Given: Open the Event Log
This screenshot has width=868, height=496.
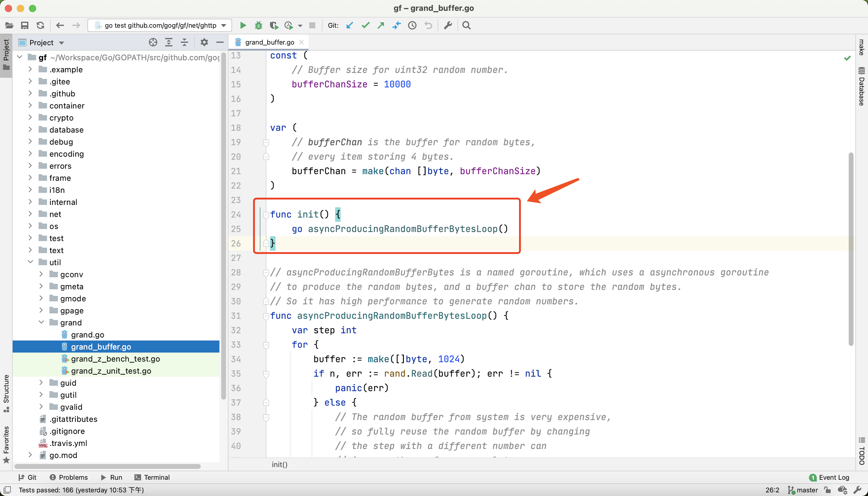Looking at the screenshot, I should click(x=829, y=477).
